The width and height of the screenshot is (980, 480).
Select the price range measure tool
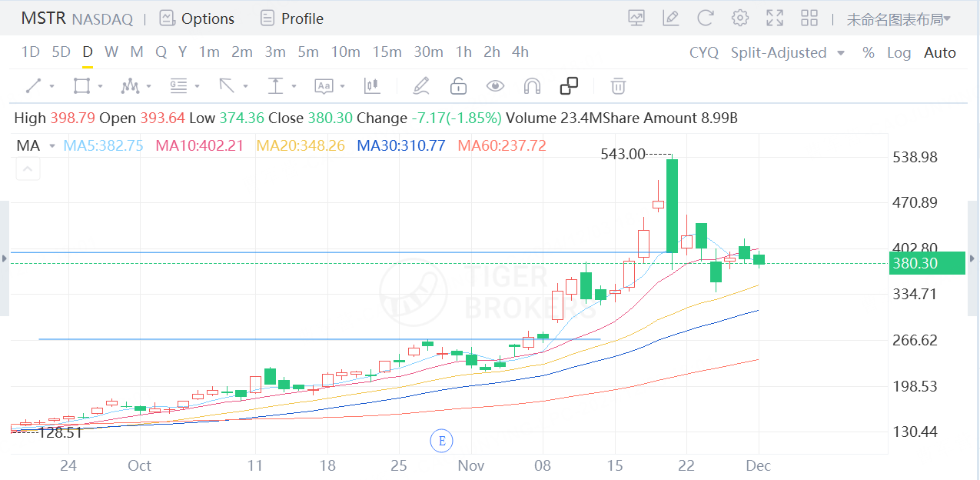coord(275,86)
